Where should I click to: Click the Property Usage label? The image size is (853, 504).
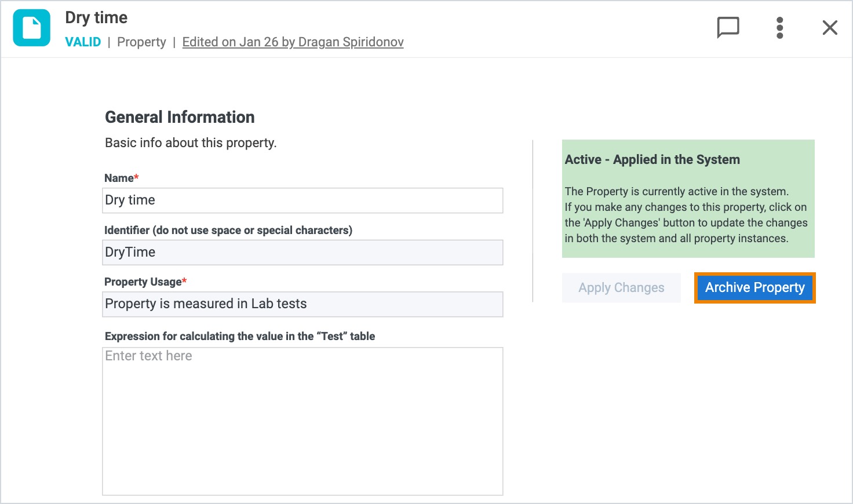pos(145,282)
